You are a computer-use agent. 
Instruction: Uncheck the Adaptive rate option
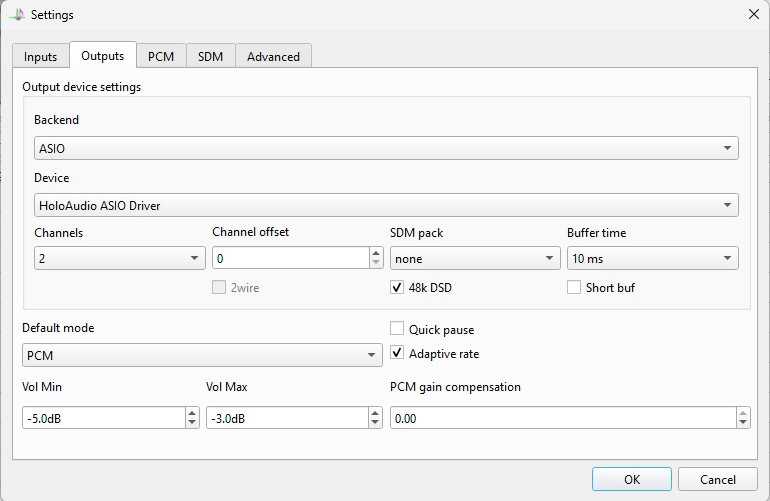coord(397,353)
